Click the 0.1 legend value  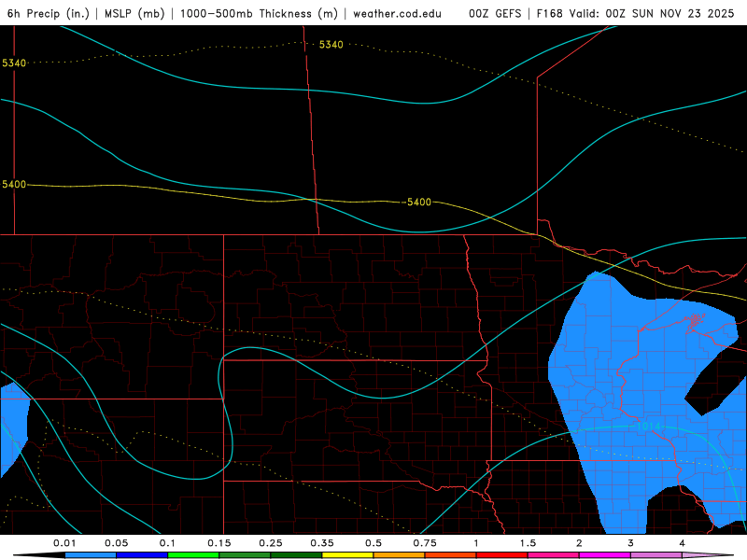point(167,543)
